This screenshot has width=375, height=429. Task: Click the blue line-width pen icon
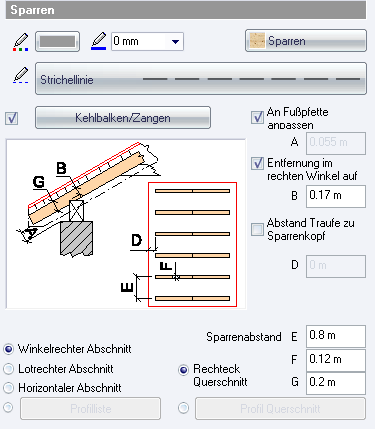pos(99,41)
